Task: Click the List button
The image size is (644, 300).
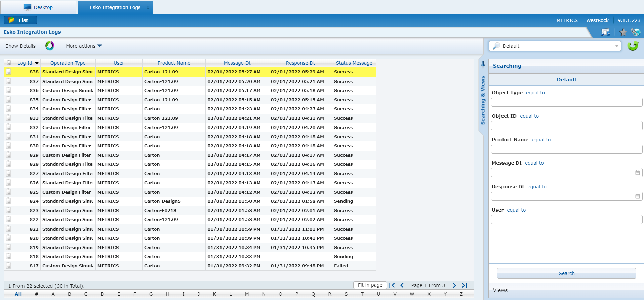Action: tap(21, 20)
